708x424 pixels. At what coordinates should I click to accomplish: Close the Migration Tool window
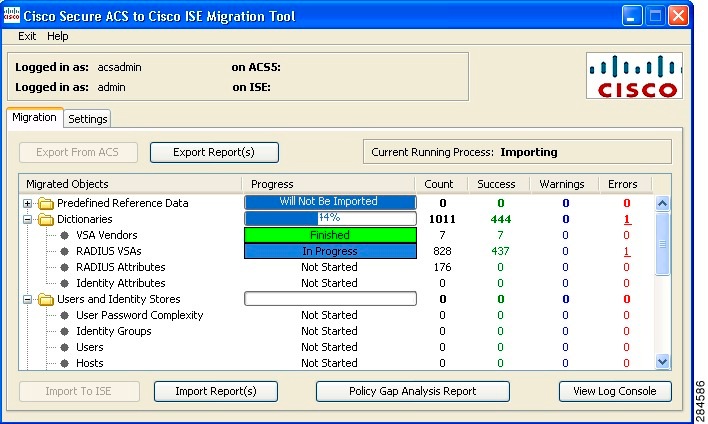(678, 16)
